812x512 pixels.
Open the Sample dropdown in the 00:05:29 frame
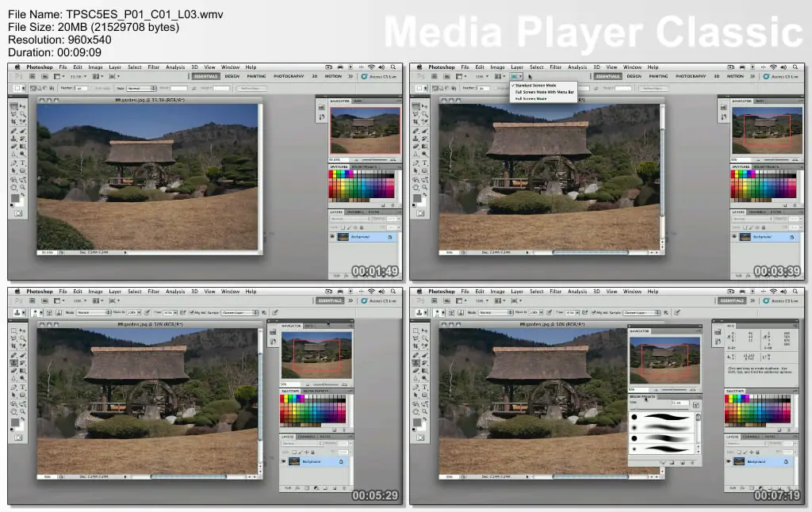[239, 313]
